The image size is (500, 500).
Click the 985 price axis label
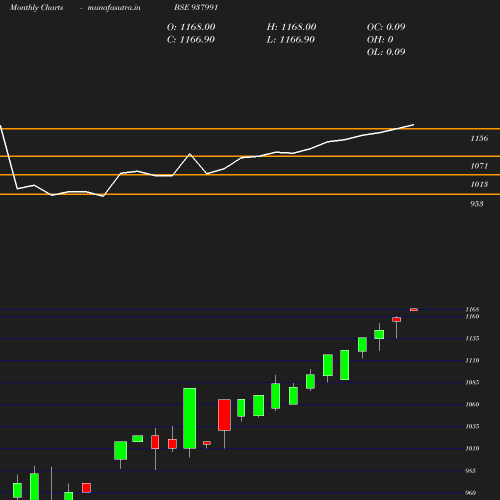click(x=470, y=471)
